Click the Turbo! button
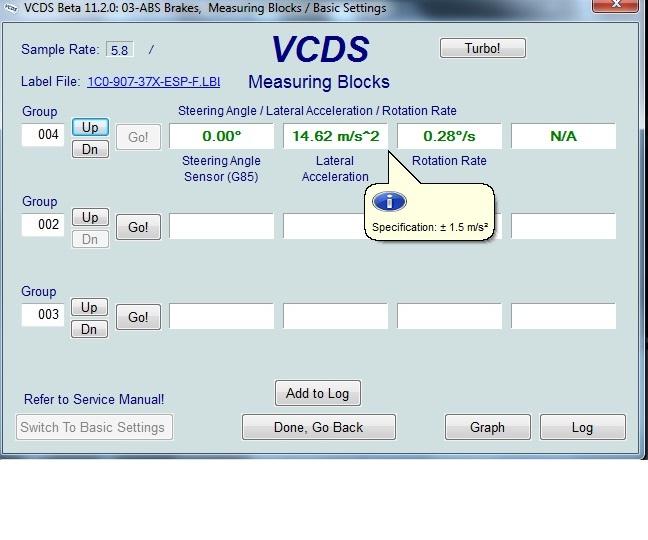This screenshot has width=648, height=540. click(x=482, y=48)
